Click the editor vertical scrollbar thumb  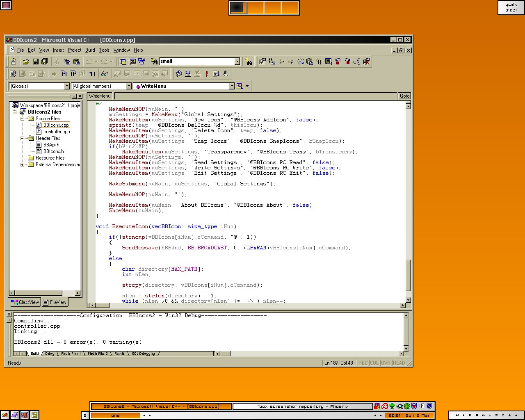tap(408, 275)
